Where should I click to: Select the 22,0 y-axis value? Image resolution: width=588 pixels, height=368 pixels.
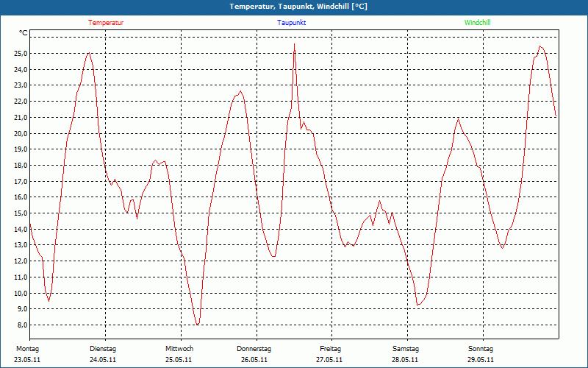point(21,102)
